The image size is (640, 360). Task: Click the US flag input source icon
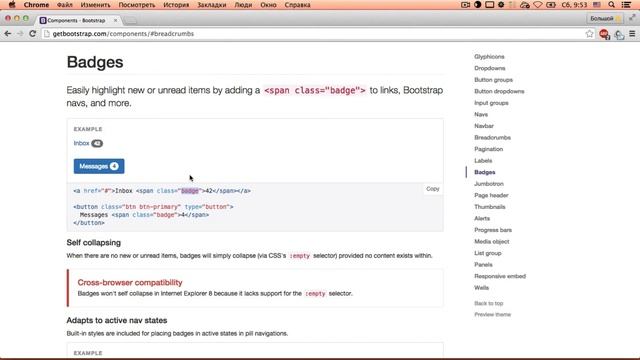coord(597,5)
